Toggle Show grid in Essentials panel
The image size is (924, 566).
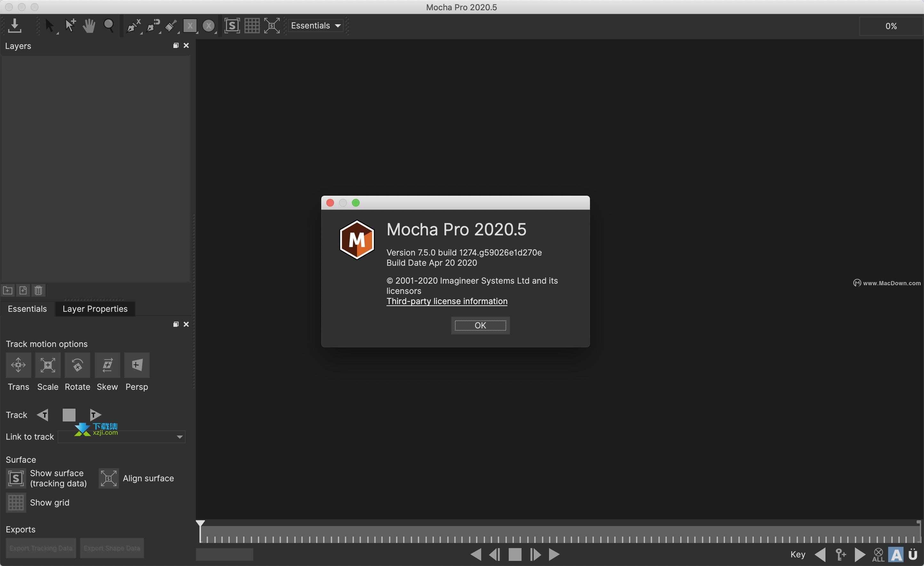click(x=16, y=503)
